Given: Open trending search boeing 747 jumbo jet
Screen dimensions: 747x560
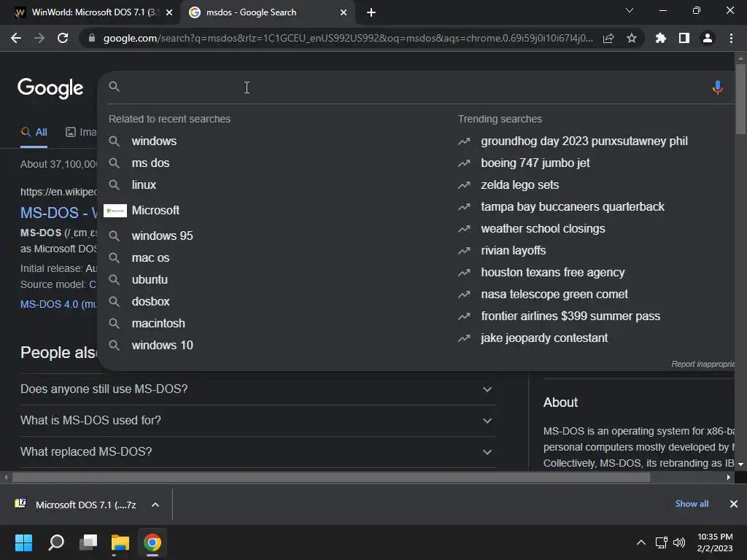Looking at the screenshot, I should click(x=535, y=163).
